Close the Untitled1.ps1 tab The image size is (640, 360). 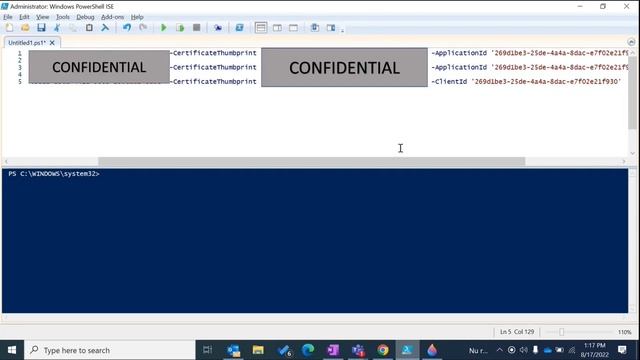(52, 42)
